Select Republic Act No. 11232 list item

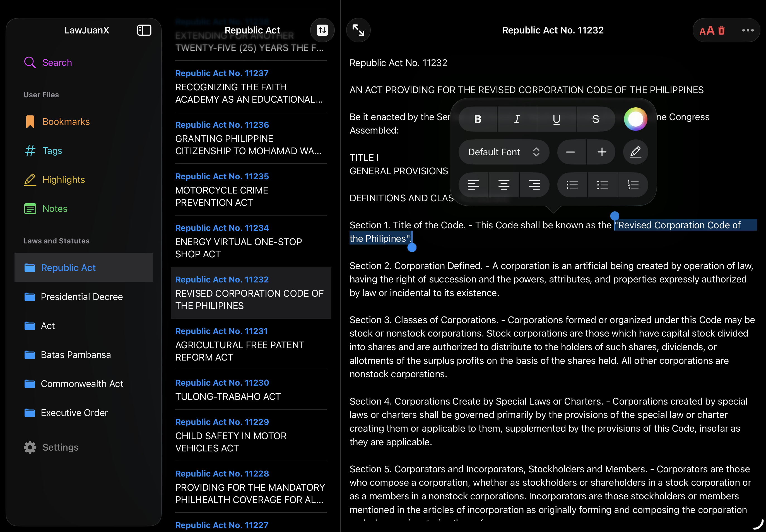pos(251,293)
